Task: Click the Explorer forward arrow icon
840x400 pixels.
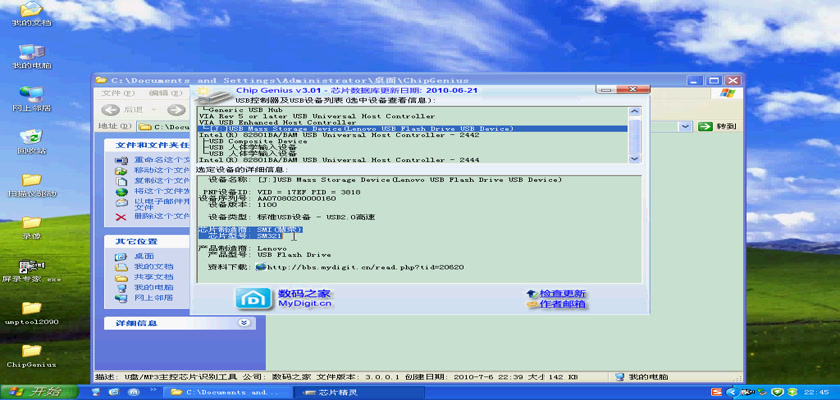Action: (175, 110)
